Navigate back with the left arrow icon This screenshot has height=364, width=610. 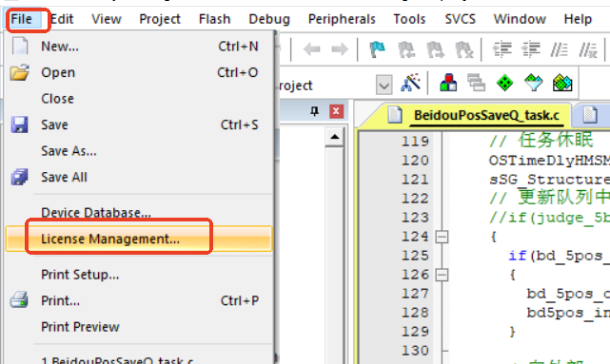tap(311, 49)
